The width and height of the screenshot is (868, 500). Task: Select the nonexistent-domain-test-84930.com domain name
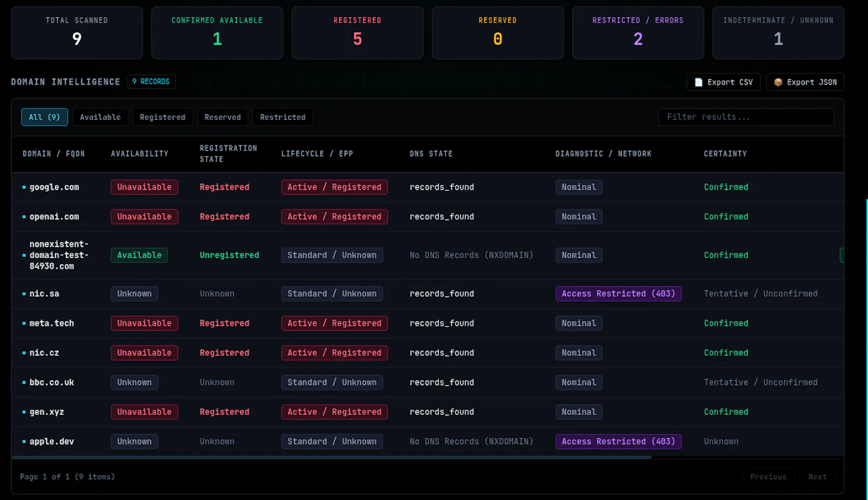59,255
